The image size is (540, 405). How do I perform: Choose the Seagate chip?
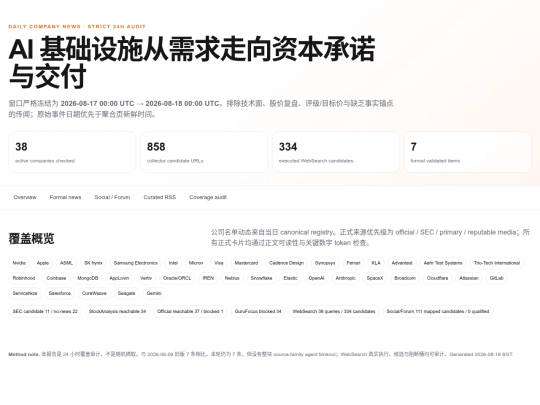point(126,293)
